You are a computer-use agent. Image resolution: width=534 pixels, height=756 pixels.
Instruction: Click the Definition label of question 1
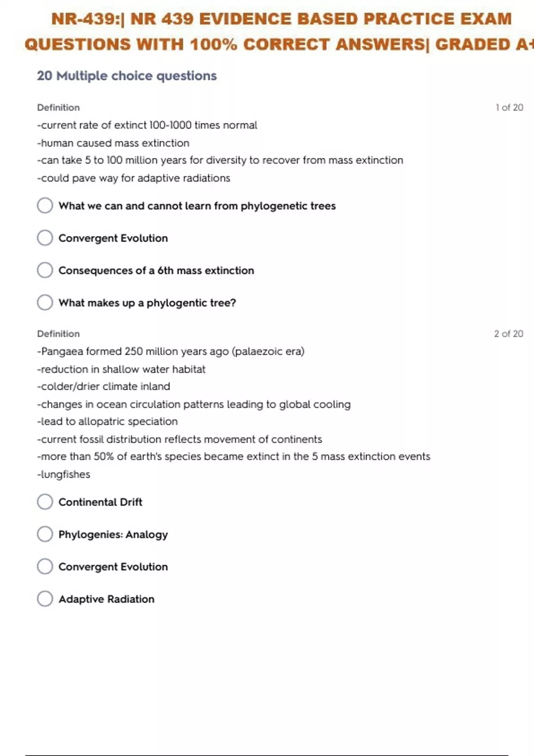58,107
